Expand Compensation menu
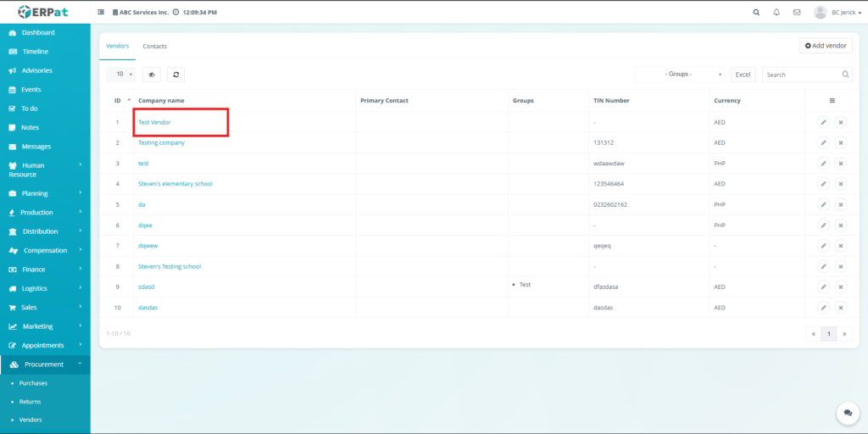Screen dimensions: 868x434 (45, 250)
